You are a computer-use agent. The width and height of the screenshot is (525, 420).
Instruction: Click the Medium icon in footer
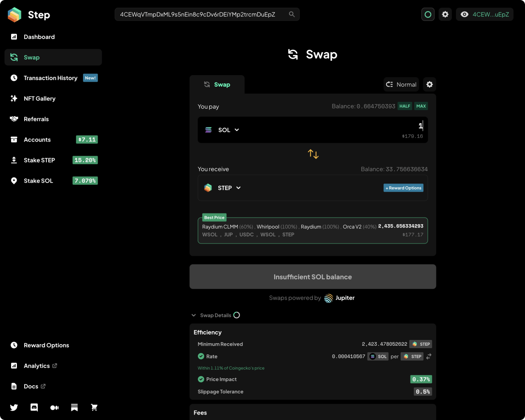54,407
